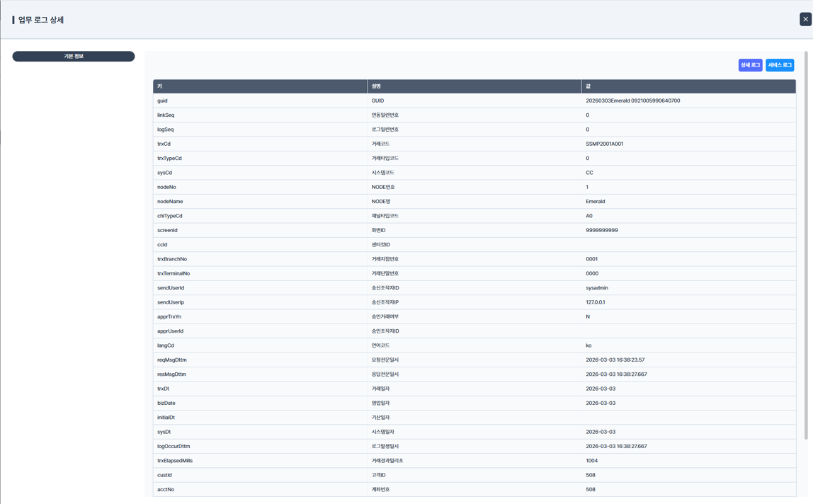The height and width of the screenshot is (504, 813).
Task: Click the 송신조작자IP description cell
Action: tap(474, 302)
